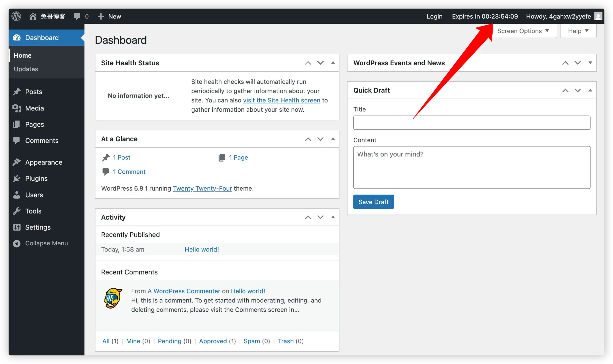The width and height of the screenshot is (613, 364).
Task: Select Updates in Dashboard submenu
Action: 26,69
